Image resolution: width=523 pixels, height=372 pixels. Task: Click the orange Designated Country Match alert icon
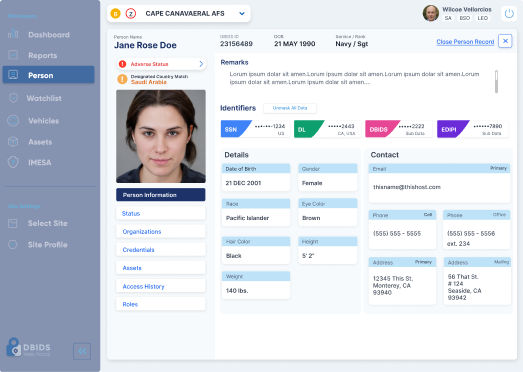click(x=122, y=79)
